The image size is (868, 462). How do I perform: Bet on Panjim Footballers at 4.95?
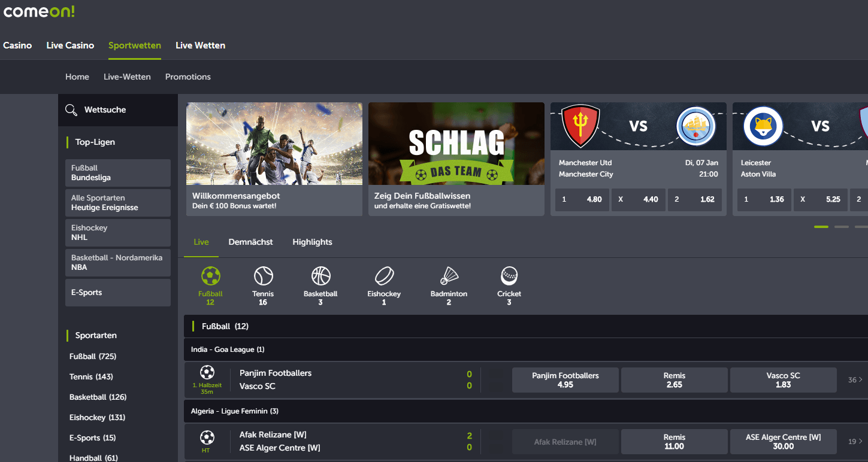click(565, 380)
